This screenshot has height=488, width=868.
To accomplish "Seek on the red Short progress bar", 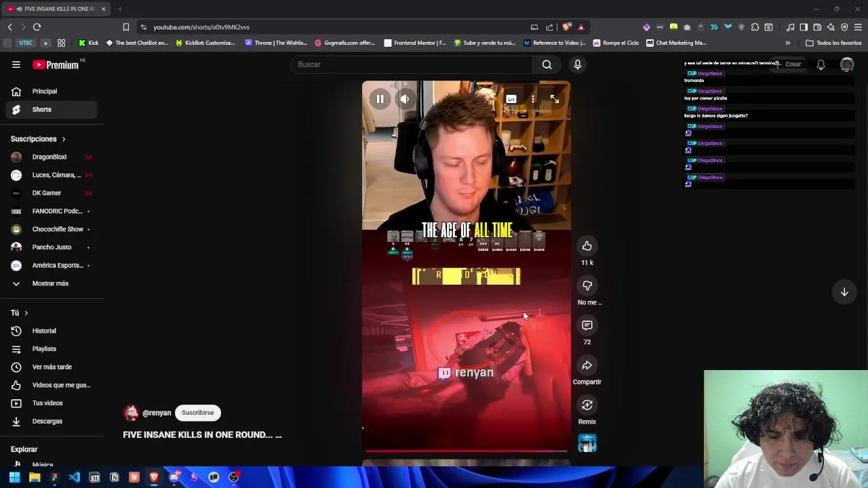I will [x=466, y=451].
